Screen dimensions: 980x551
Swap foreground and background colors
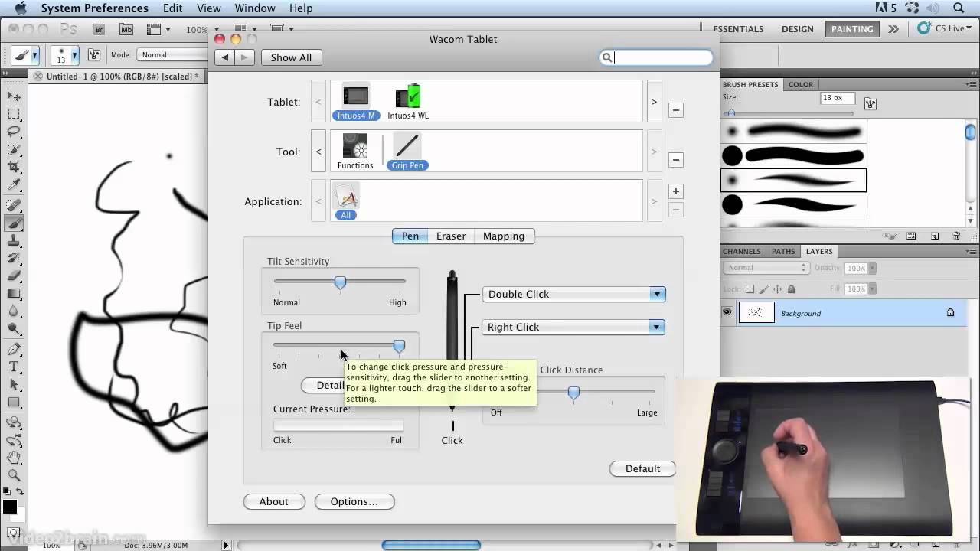pyautogui.click(x=20, y=491)
